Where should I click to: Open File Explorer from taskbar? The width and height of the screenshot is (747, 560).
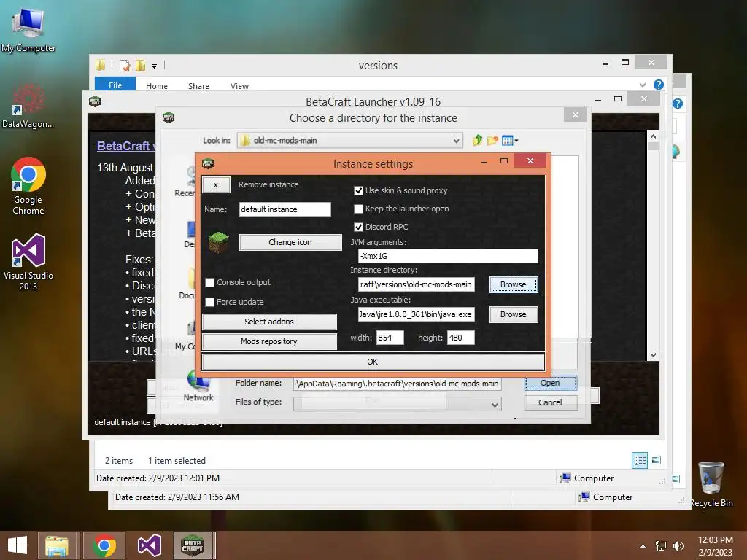point(57,545)
